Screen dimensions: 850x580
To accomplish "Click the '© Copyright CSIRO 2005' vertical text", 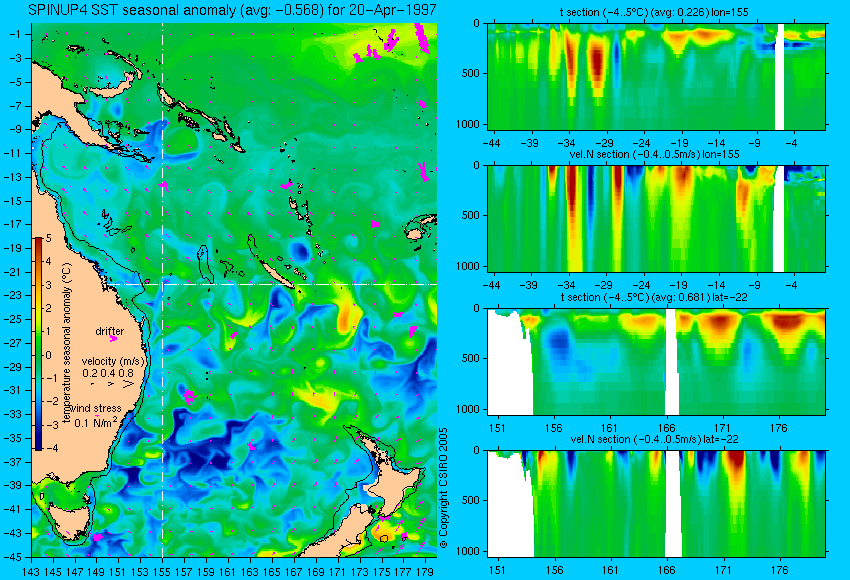I will tap(443, 487).
